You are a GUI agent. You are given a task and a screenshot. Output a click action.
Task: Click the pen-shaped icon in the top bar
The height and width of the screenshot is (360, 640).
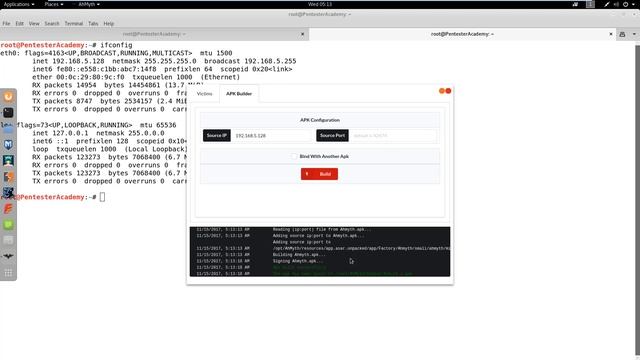607,4
